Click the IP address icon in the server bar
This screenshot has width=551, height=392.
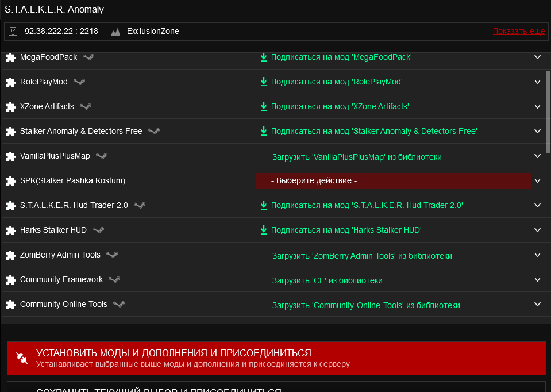13,31
